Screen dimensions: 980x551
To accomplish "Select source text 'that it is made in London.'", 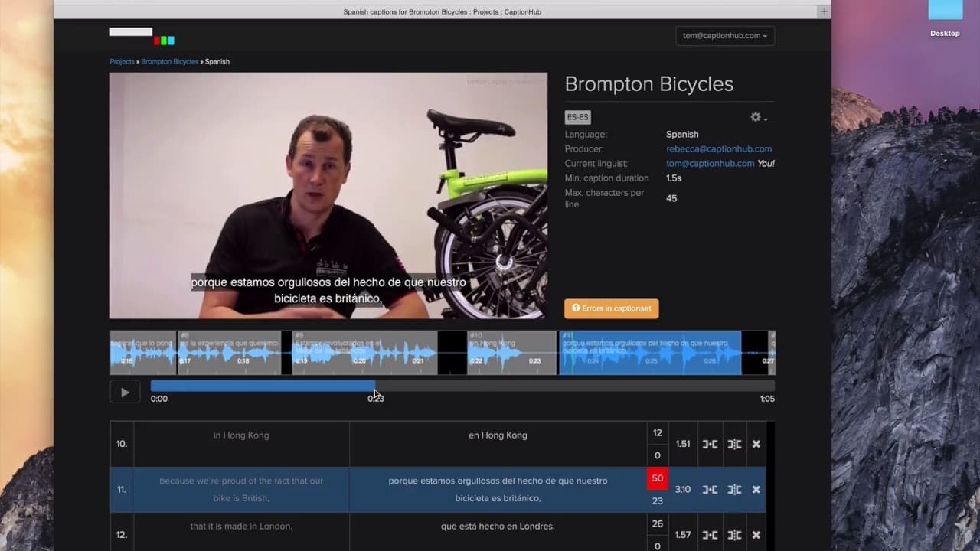I will (241, 527).
